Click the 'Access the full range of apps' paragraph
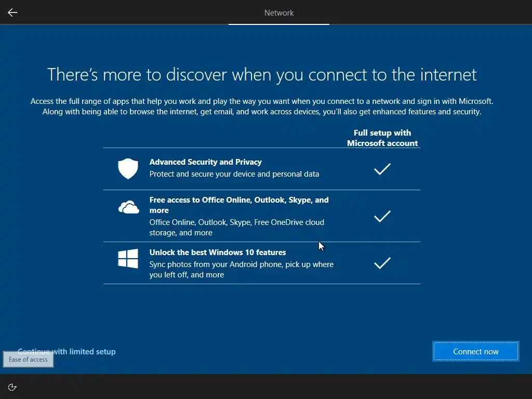The width and height of the screenshot is (532, 399). click(262, 107)
